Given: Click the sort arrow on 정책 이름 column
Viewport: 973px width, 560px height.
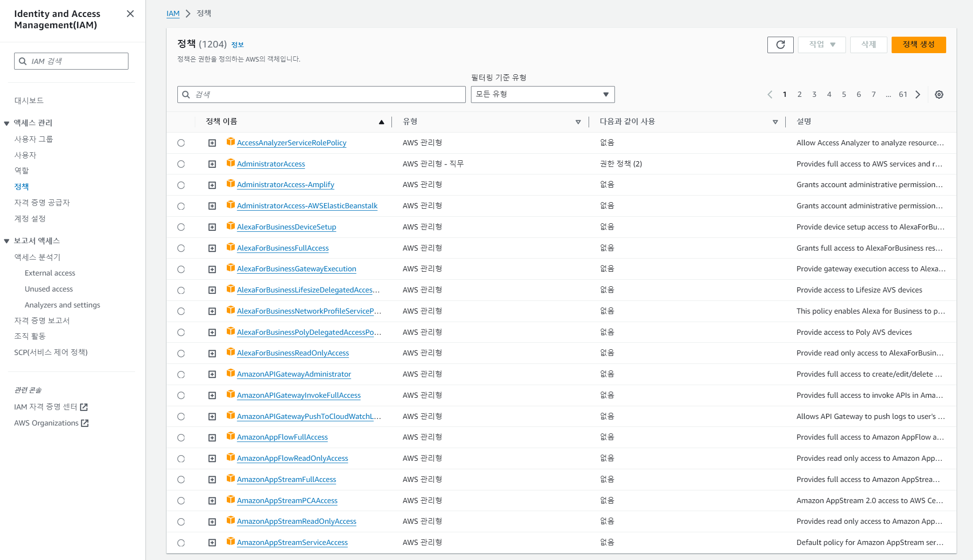Looking at the screenshot, I should pos(382,122).
